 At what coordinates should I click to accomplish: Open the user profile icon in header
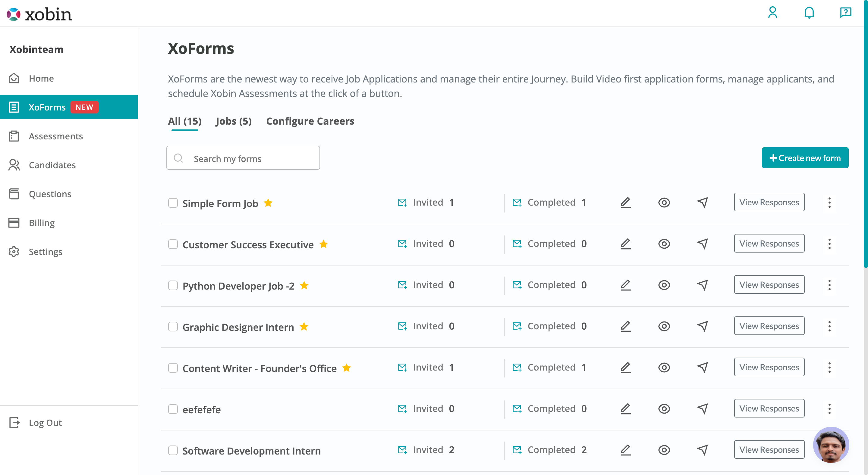[772, 13]
